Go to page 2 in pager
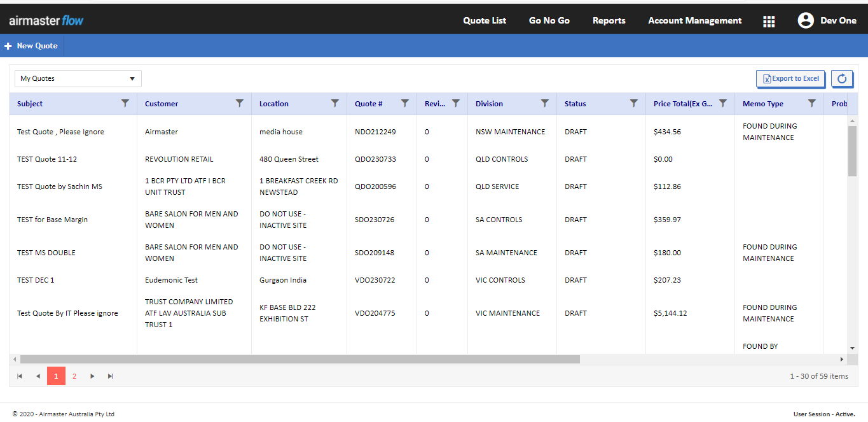This screenshot has height=422, width=868. (74, 376)
